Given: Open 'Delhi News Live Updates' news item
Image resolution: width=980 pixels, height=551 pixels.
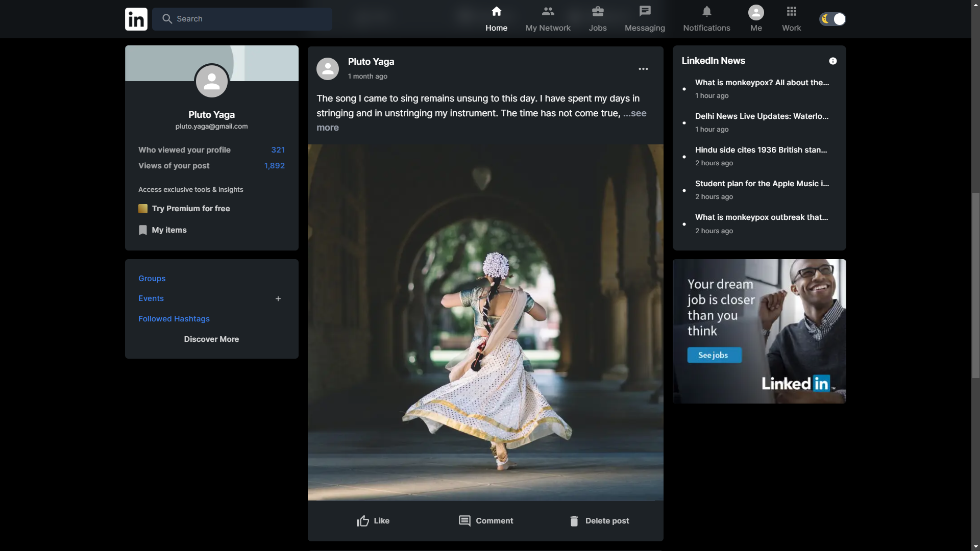Looking at the screenshot, I should (x=762, y=116).
